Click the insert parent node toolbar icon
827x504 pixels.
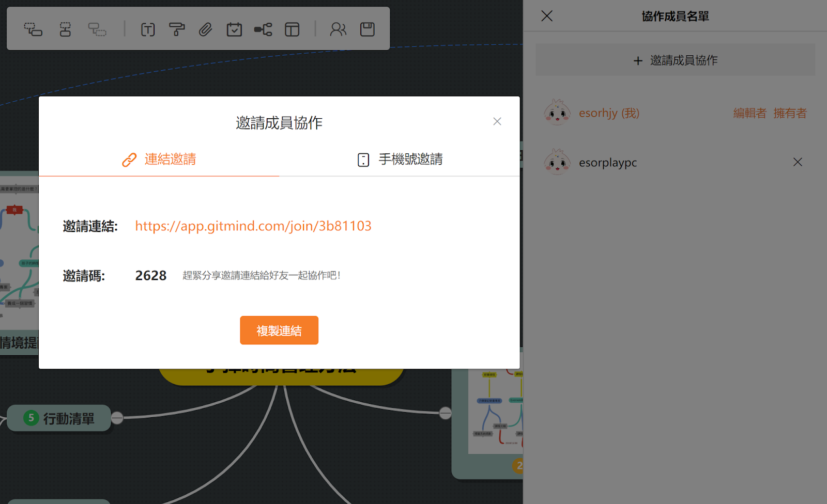[x=97, y=29]
